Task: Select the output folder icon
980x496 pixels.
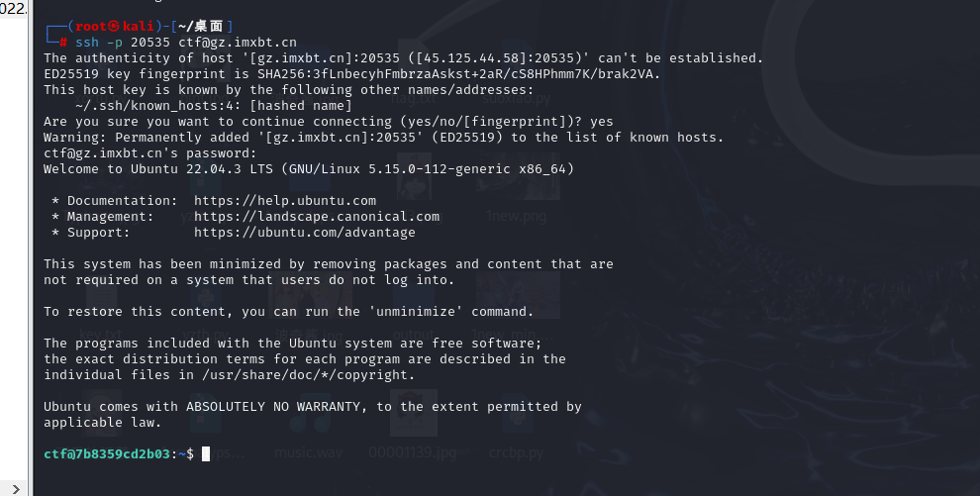Action: click(x=413, y=306)
